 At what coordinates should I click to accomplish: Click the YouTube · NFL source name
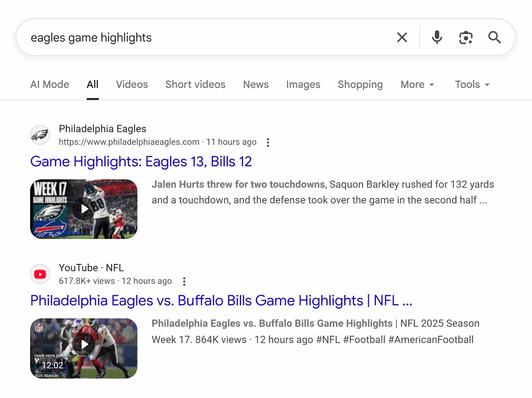pyautogui.click(x=91, y=268)
